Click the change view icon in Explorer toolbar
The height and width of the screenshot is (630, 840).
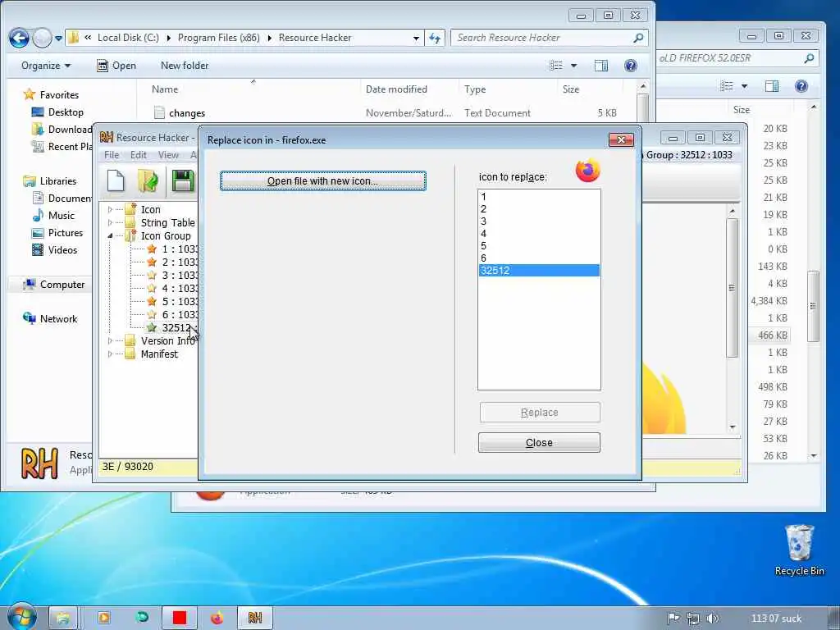click(556, 66)
